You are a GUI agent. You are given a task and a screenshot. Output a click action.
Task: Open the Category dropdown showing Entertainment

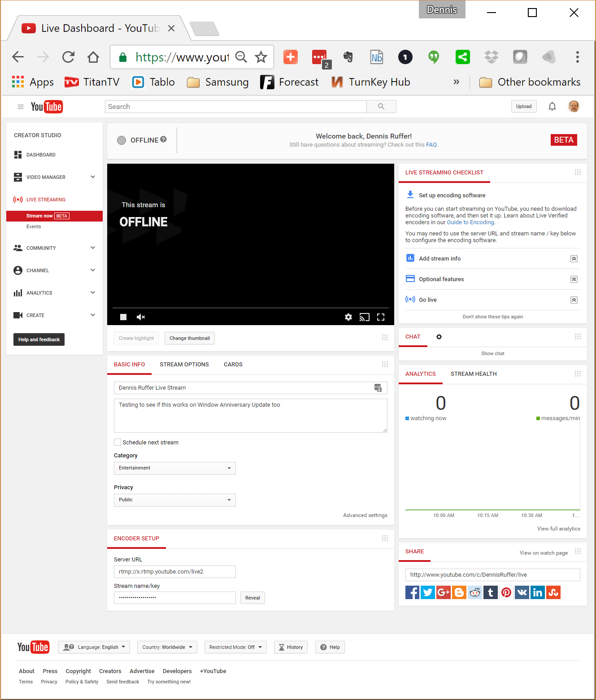pos(174,468)
